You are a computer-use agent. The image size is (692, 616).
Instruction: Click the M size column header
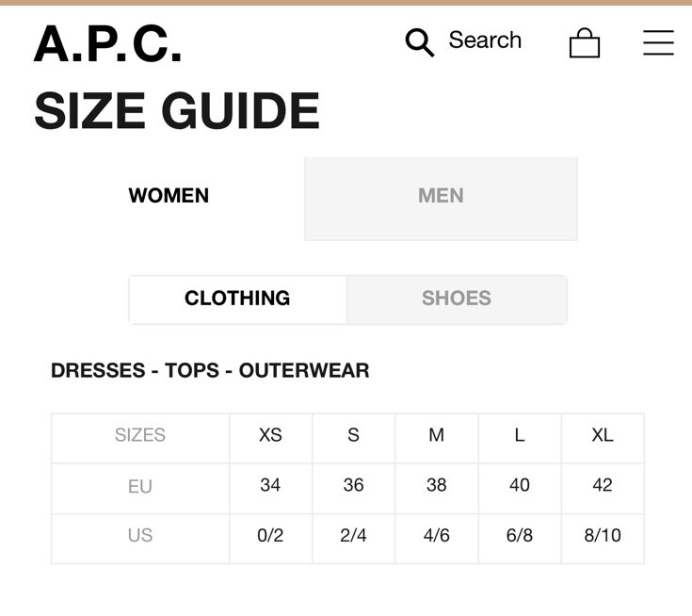(437, 435)
